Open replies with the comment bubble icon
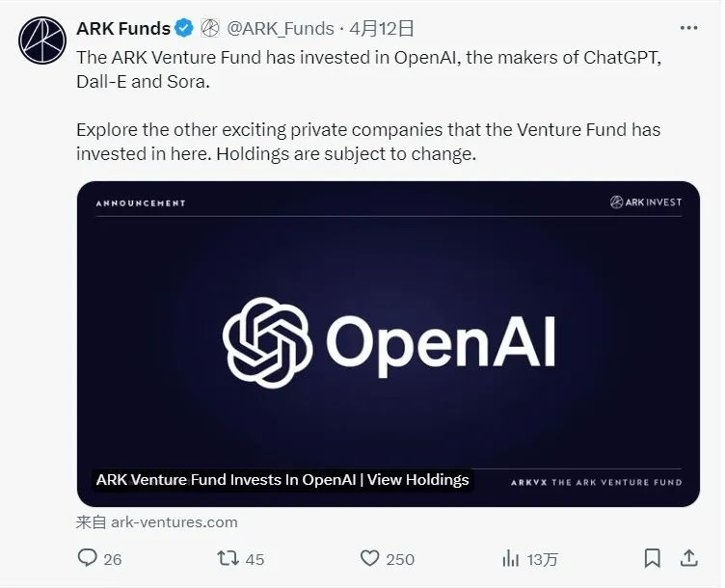The image size is (725, 588). [x=88, y=558]
